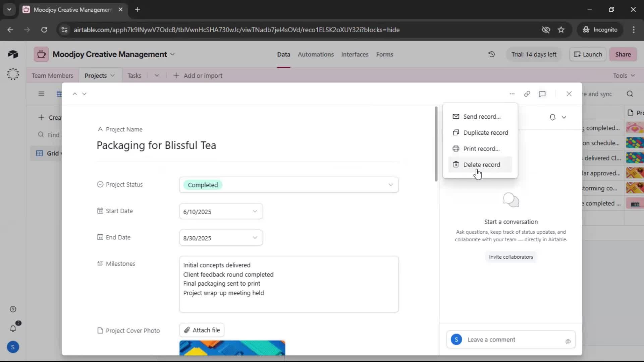Choose Duplicate record menu option
Screen dimensions: 644x362
(x=485, y=133)
